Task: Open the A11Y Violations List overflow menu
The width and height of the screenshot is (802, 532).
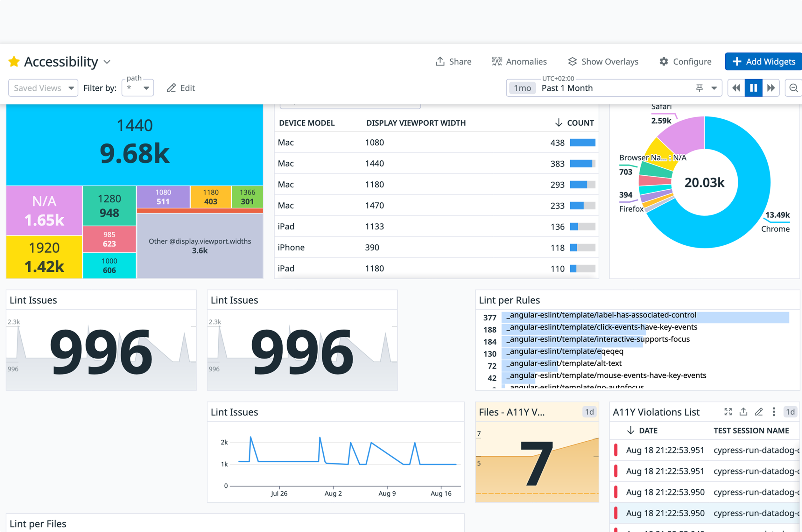Action: [774, 411]
